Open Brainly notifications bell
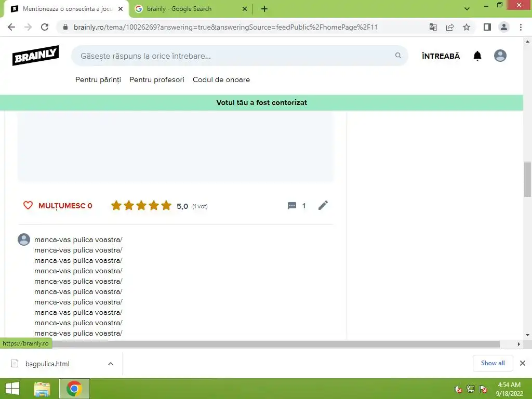Image resolution: width=532 pixels, height=399 pixels. click(477, 56)
